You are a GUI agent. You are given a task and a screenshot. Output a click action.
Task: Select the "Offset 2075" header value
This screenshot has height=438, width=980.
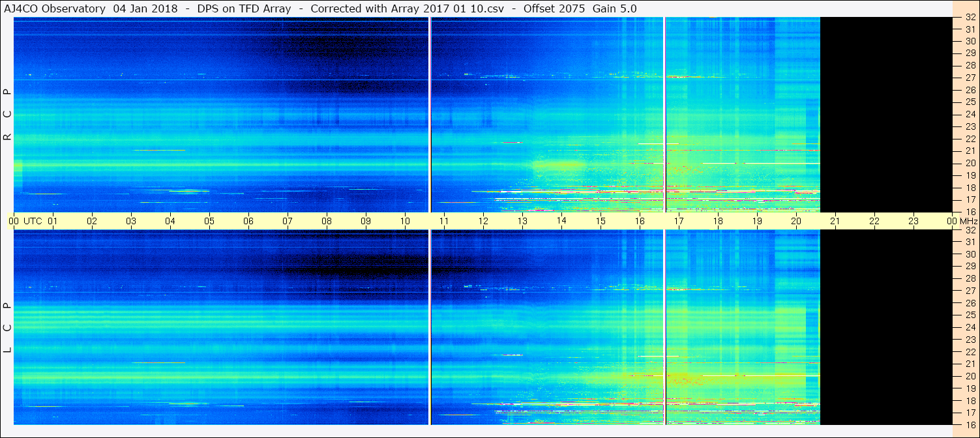[x=554, y=9]
